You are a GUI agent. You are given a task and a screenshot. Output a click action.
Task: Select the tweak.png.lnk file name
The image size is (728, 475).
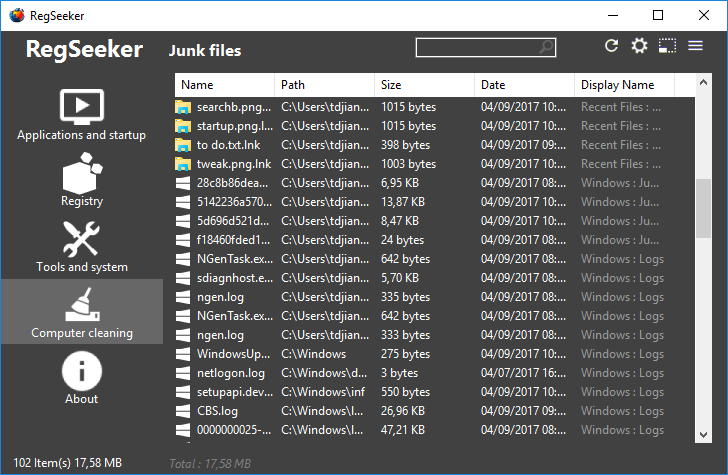(234, 164)
